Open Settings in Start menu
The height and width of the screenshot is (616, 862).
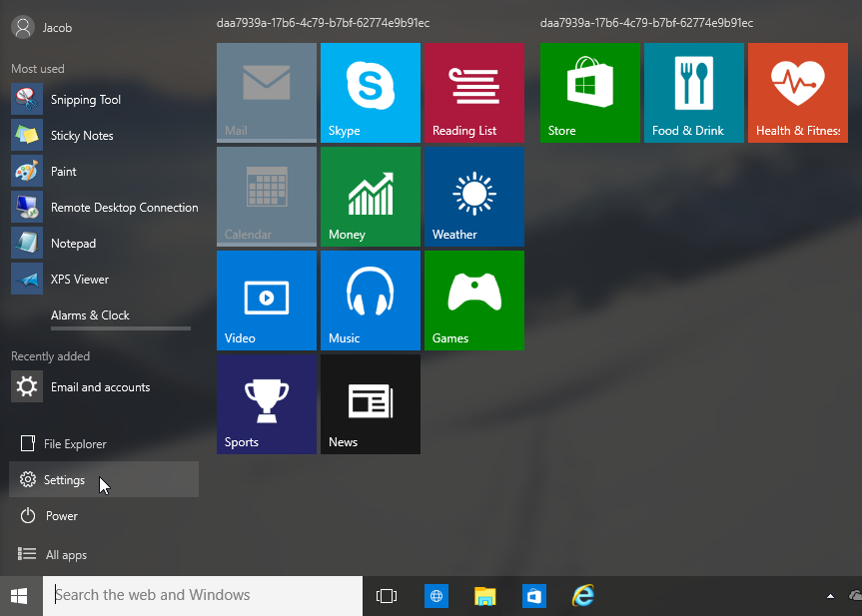pyautogui.click(x=105, y=480)
